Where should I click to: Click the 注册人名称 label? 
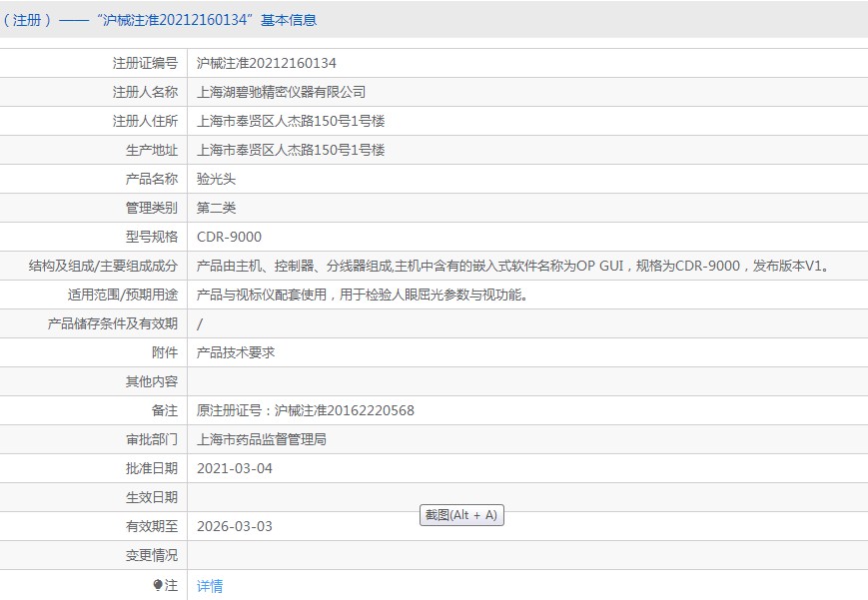coord(145,92)
